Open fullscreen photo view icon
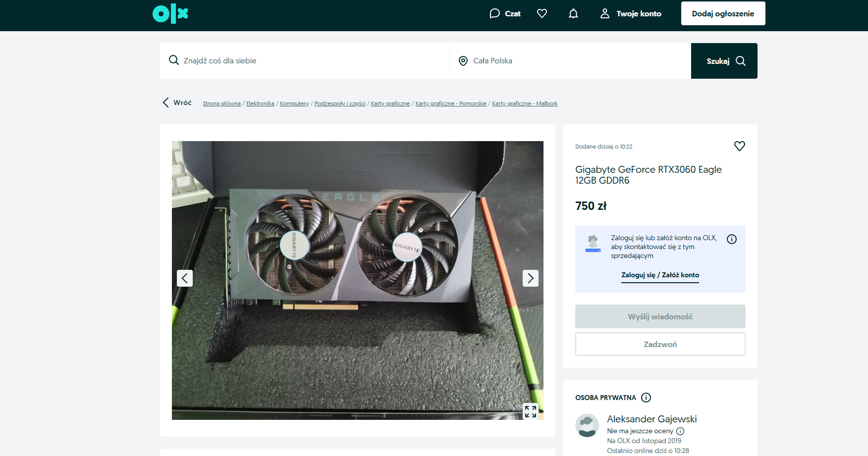Screen dimensions: 868x456 click(531, 411)
